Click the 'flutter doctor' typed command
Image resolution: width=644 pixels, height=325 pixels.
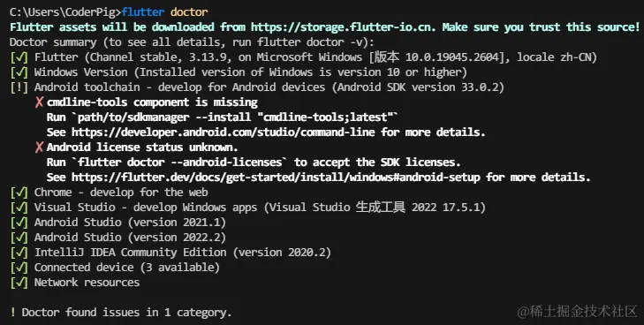[x=164, y=11]
